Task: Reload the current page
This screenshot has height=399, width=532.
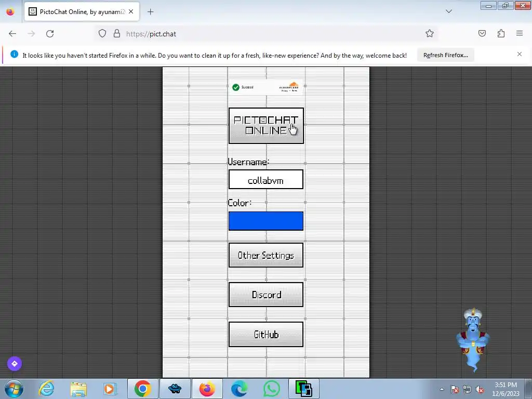Action: tap(50, 34)
